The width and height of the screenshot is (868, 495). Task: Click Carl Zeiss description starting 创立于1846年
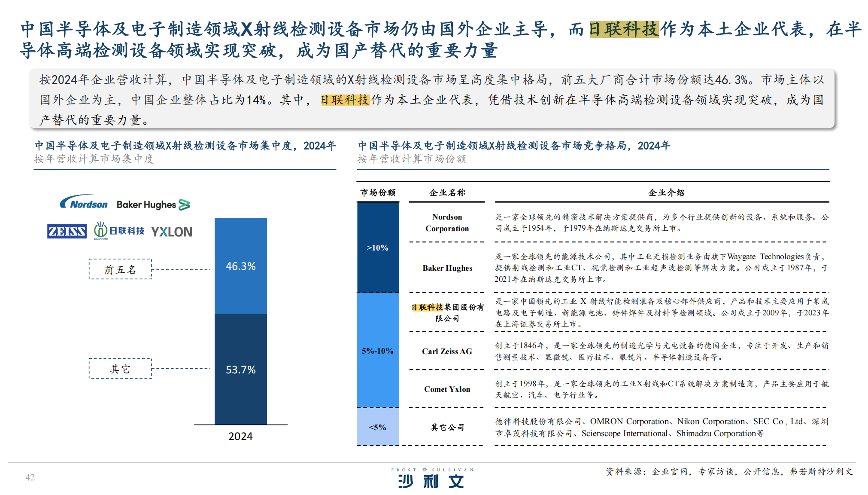tap(662, 351)
